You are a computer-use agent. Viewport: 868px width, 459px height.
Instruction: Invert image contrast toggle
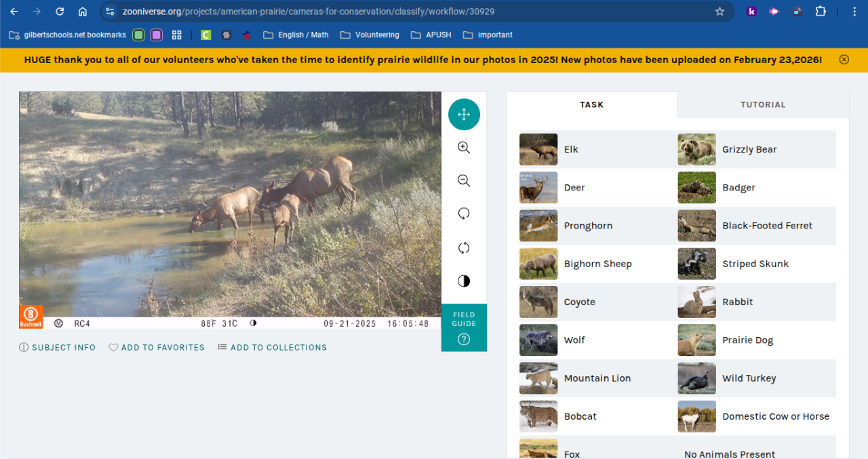coord(464,281)
